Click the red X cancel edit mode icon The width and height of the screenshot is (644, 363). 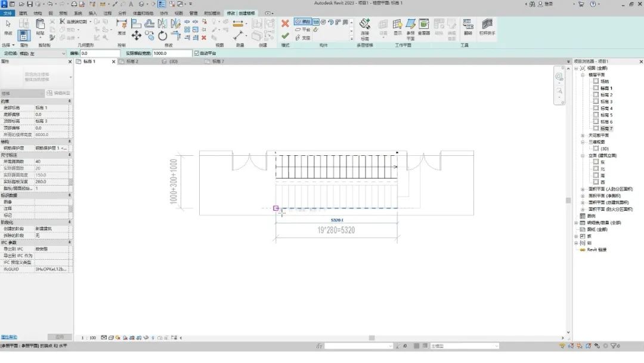(x=285, y=24)
